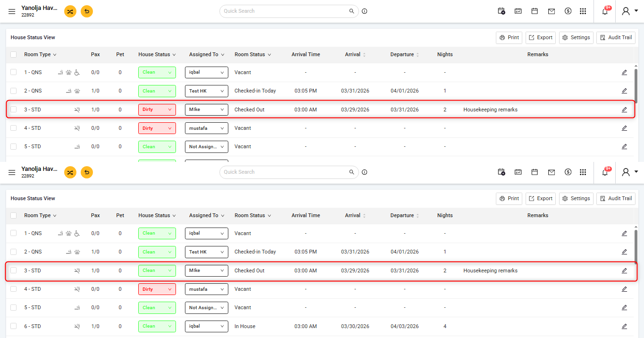This screenshot has height=338, width=644.
Task: Click the Export button in the upper view
Action: coord(541,38)
